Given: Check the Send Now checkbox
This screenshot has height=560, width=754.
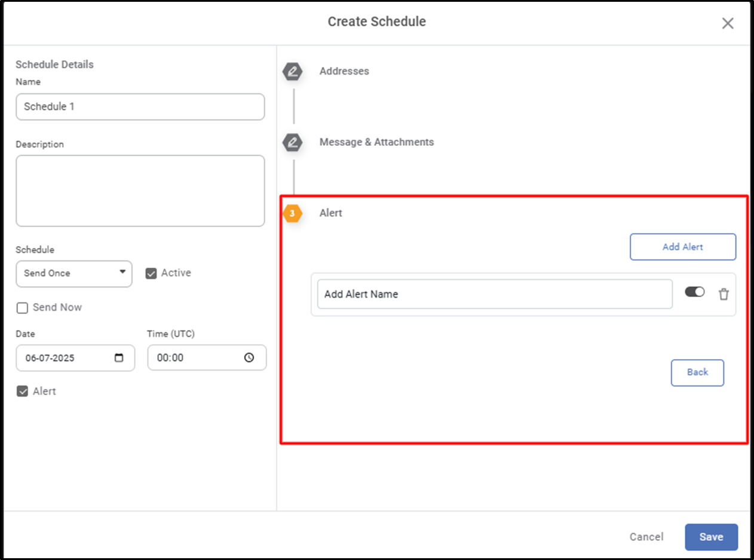Looking at the screenshot, I should tap(22, 308).
